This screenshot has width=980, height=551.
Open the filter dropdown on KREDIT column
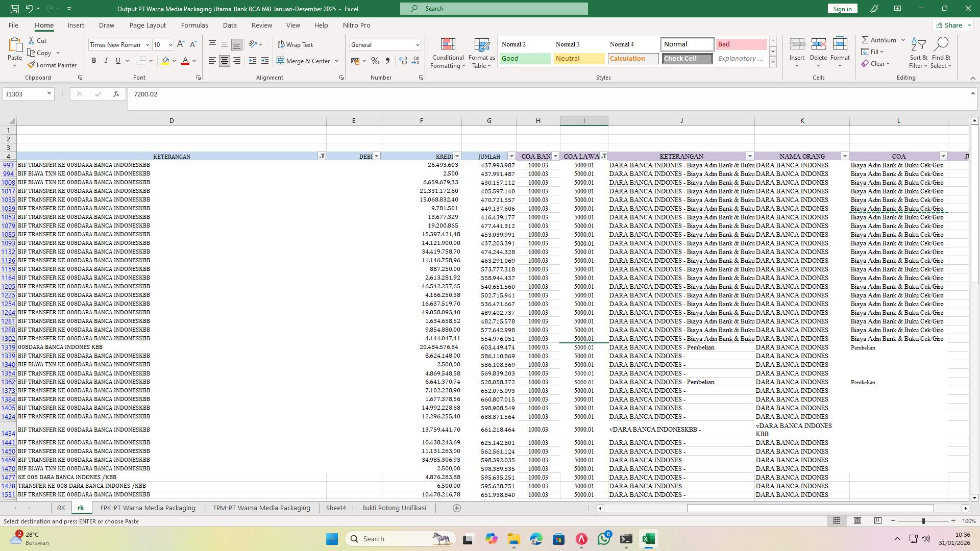456,156
